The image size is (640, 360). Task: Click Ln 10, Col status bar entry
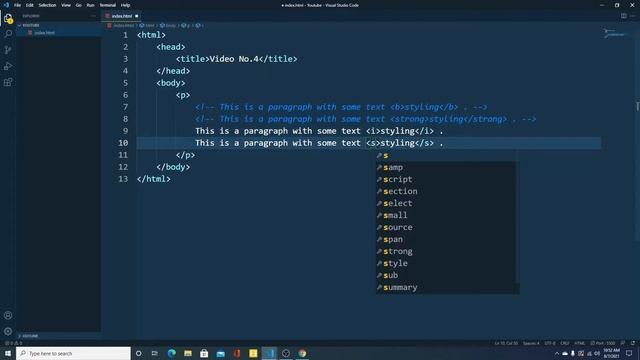tap(506, 343)
